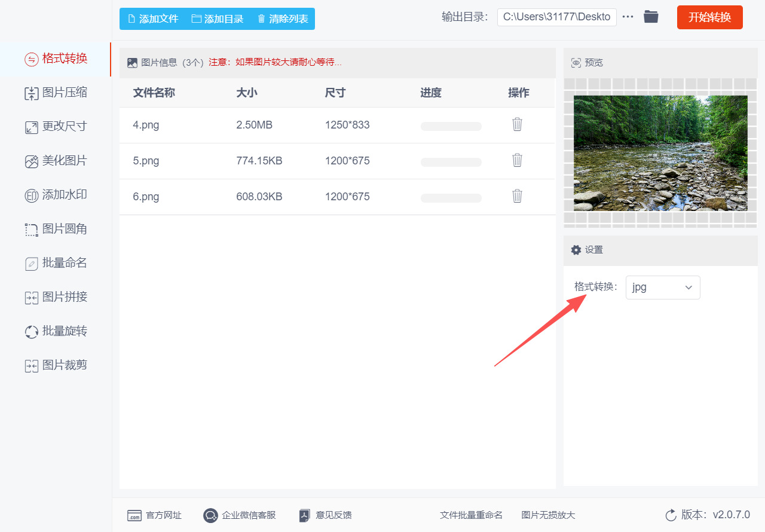The image size is (765, 532).
Task: Switch to 美化图片 in sidebar
Action: (56, 161)
